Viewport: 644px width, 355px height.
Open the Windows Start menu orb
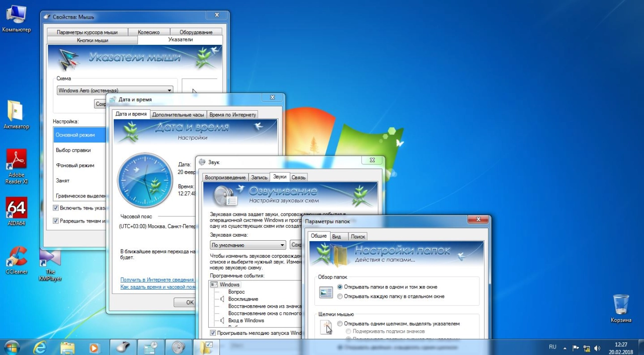coord(11,347)
